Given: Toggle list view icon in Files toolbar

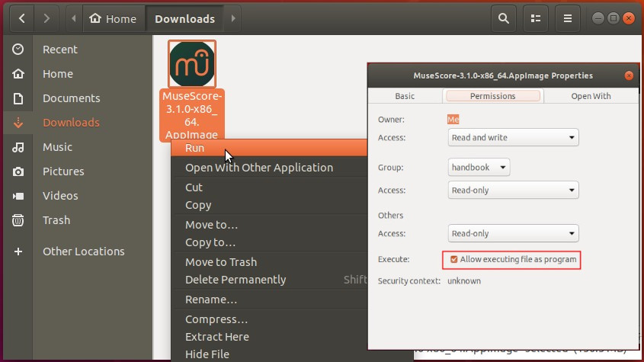Looking at the screenshot, I should (536, 18).
